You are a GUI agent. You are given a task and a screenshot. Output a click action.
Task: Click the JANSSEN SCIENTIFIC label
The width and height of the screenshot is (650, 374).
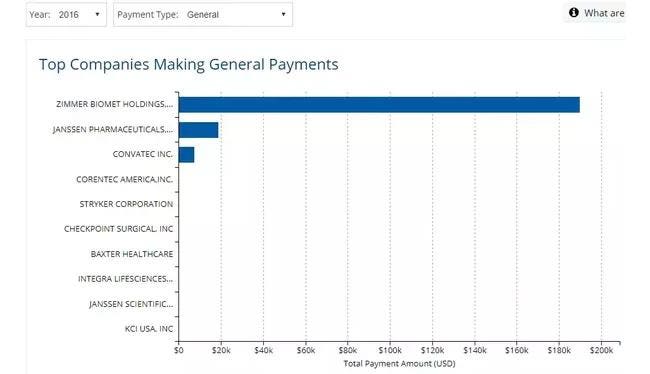click(131, 304)
